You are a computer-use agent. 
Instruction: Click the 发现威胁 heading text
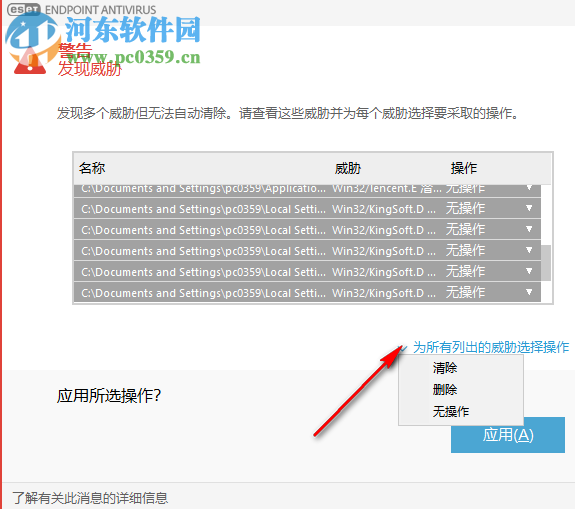coord(89,69)
